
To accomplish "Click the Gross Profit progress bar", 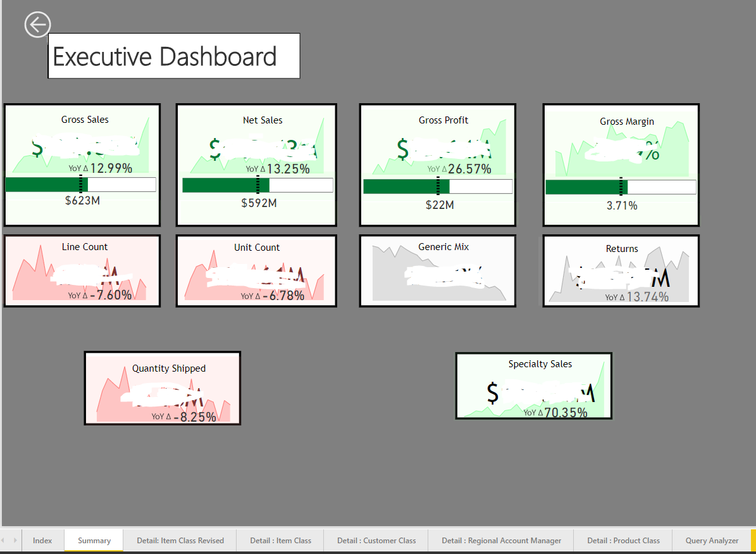I will point(438,186).
